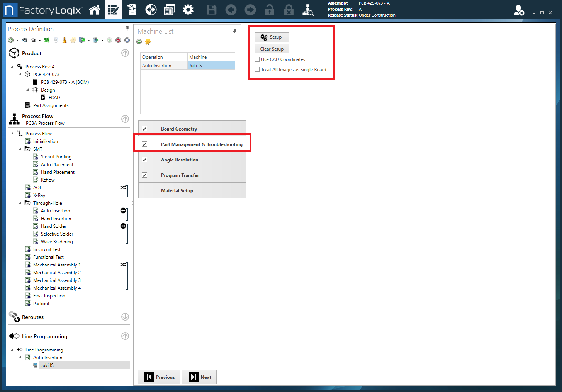Open the settings gear in top toolbar

tap(188, 10)
